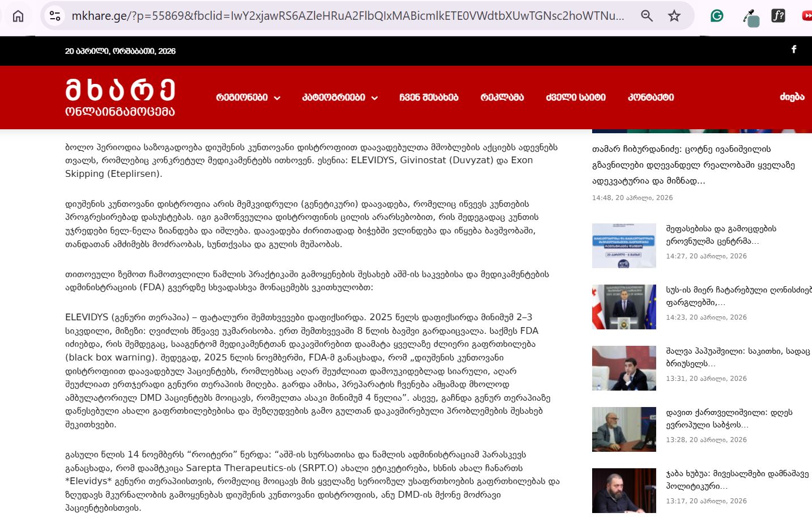Expand the კატეგორიები dropdown menu
Image resolution: width=812 pixels, height=517 pixels.
(340, 98)
